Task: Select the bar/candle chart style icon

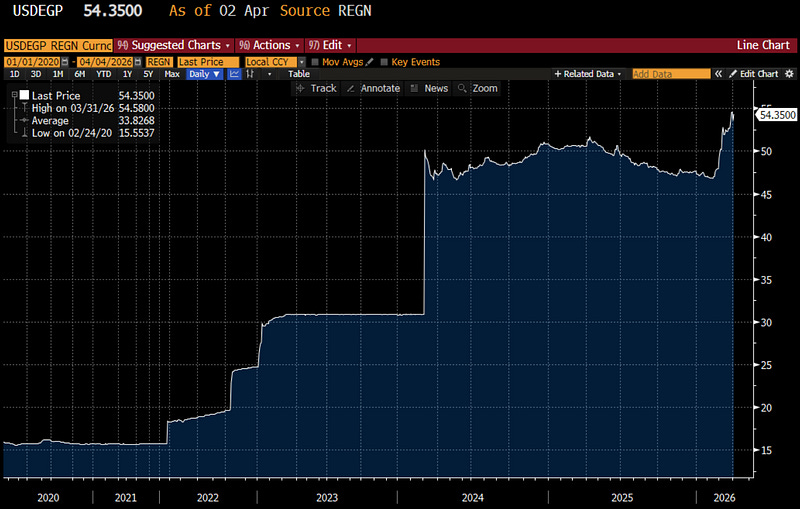Action: [250, 74]
